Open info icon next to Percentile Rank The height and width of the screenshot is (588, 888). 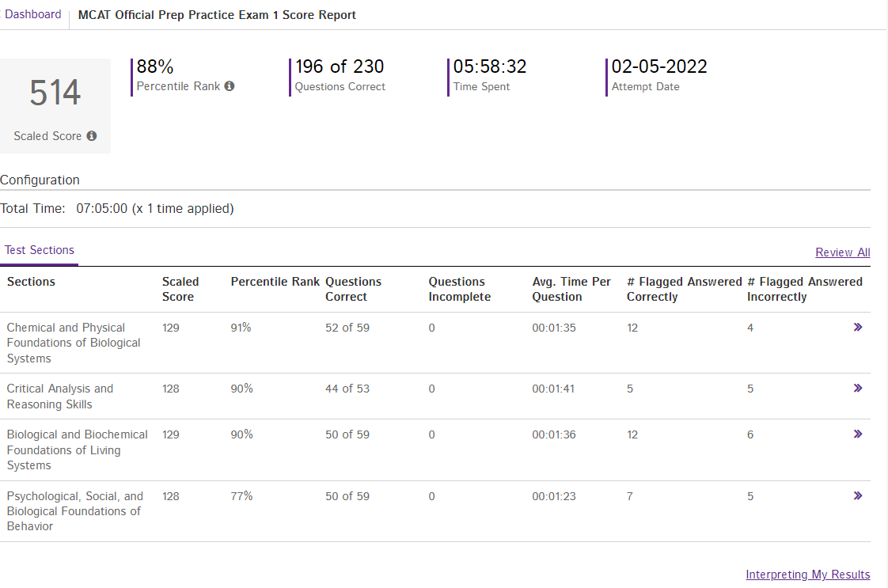click(230, 86)
